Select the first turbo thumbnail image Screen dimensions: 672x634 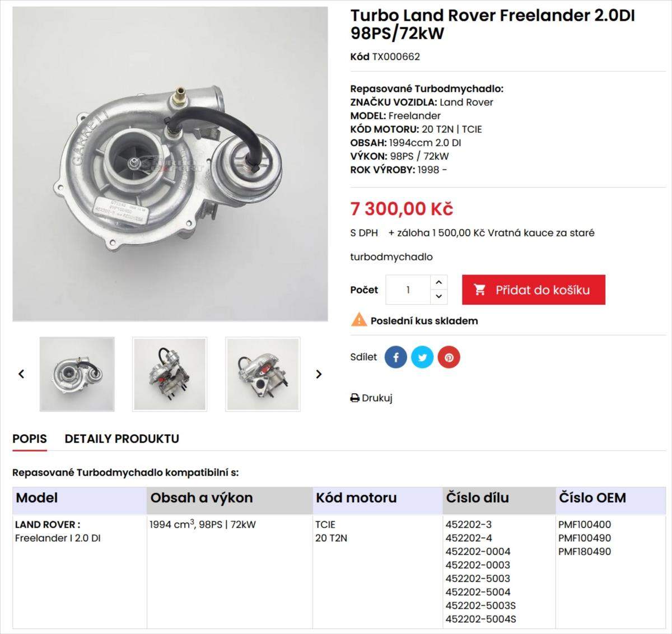click(77, 374)
